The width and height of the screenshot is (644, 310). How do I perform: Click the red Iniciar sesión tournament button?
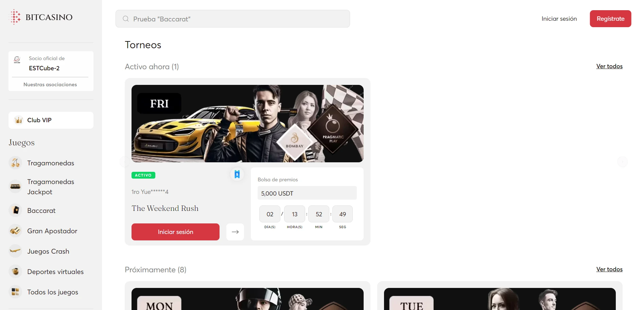tap(175, 232)
